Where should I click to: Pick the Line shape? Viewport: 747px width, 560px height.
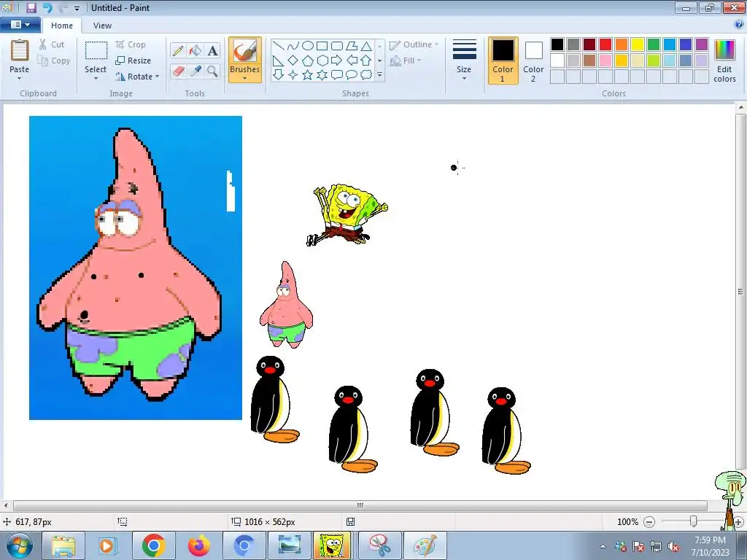point(279,46)
